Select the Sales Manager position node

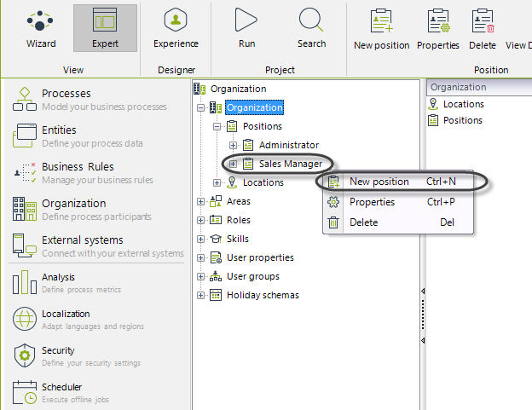tap(291, 164)
